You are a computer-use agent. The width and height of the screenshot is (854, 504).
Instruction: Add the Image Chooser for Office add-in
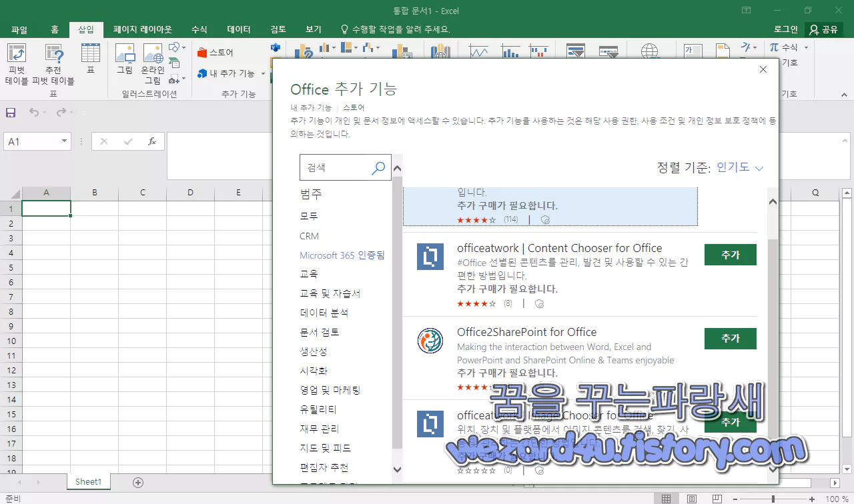pyautogui.click(x=731, y=422)
